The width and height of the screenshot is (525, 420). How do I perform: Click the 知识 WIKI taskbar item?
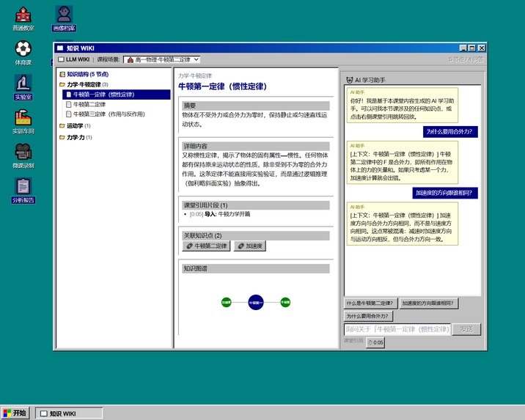pyautogui.click(x=69, y=413)
